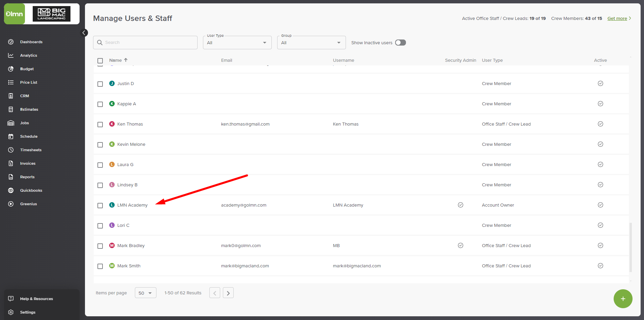Click the Analytics chart icon
This screenshot has width=644, height=320.
point(11,55)
